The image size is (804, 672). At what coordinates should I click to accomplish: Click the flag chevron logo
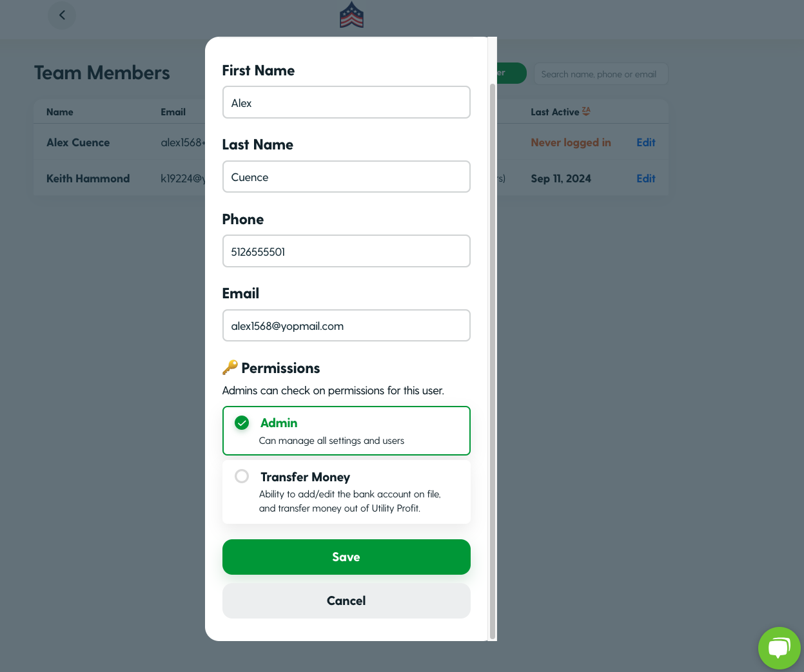click(351, 15)
